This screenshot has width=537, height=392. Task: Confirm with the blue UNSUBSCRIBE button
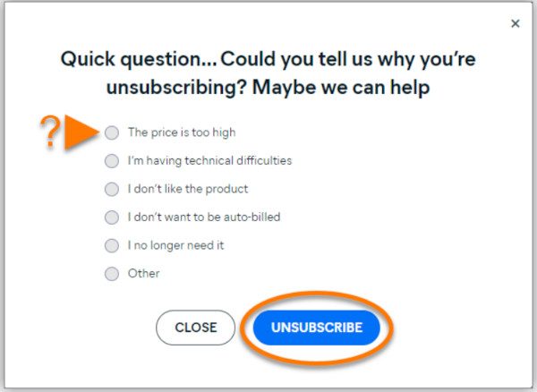pyautogui.click(x=317, y=328)
